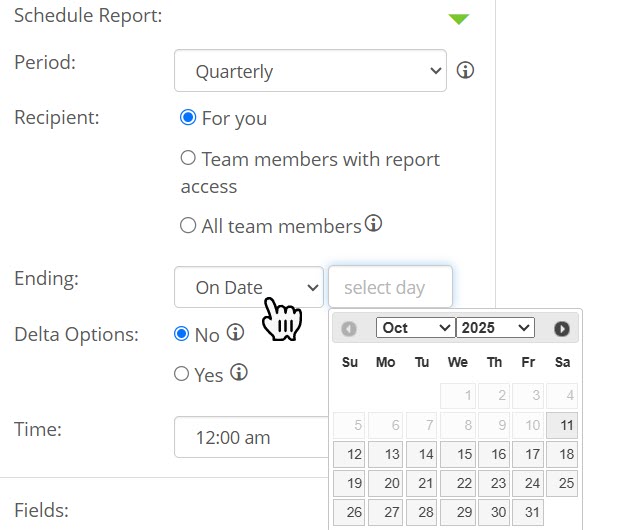Click info icon next to Delta Yes option
The width and height of the screenshot is (620, 530).
coord(239,372)
